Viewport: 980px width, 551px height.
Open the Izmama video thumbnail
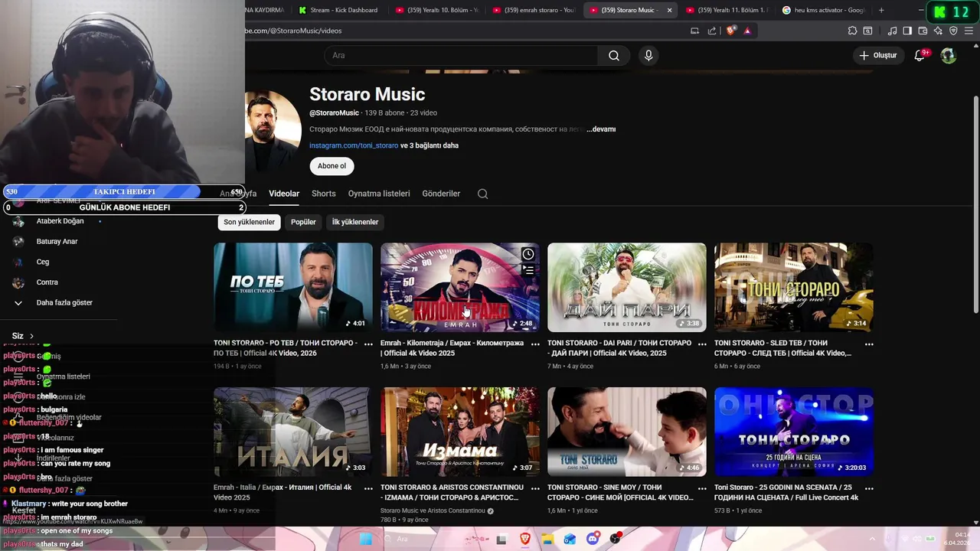[x=460, y=432]
